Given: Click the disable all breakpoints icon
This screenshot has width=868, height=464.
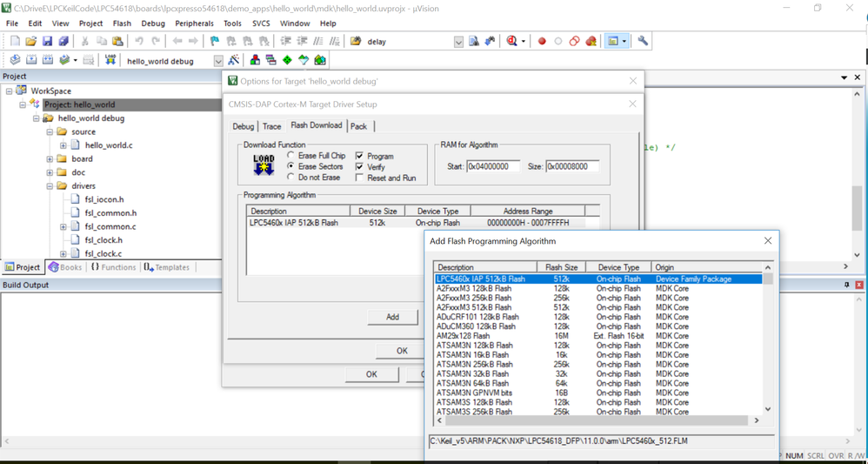Looking at the screenshot, I should coord(575,42).
